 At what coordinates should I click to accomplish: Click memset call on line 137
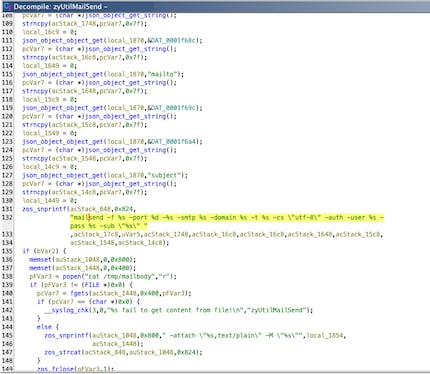[40, 268]
